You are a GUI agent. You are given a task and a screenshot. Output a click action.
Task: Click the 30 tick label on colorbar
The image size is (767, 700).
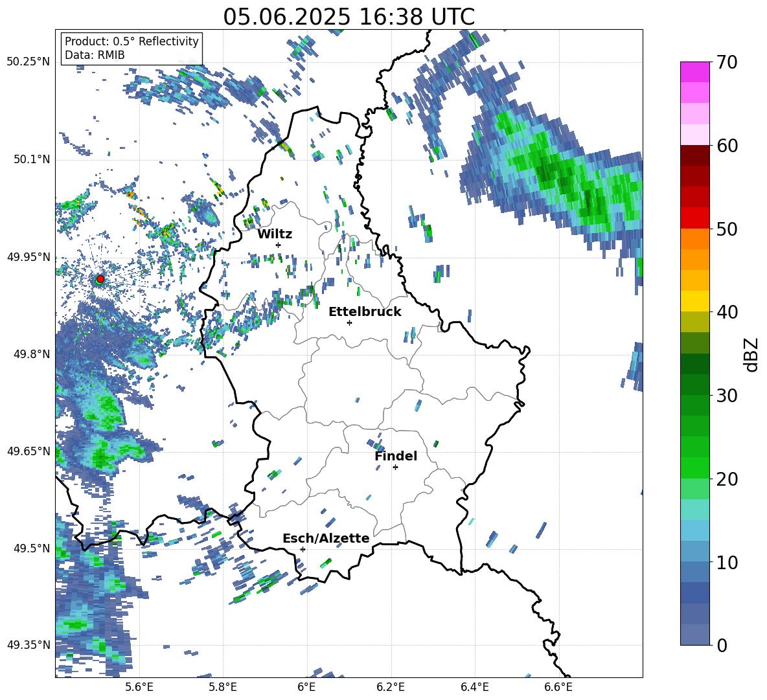tap(726, 396)
